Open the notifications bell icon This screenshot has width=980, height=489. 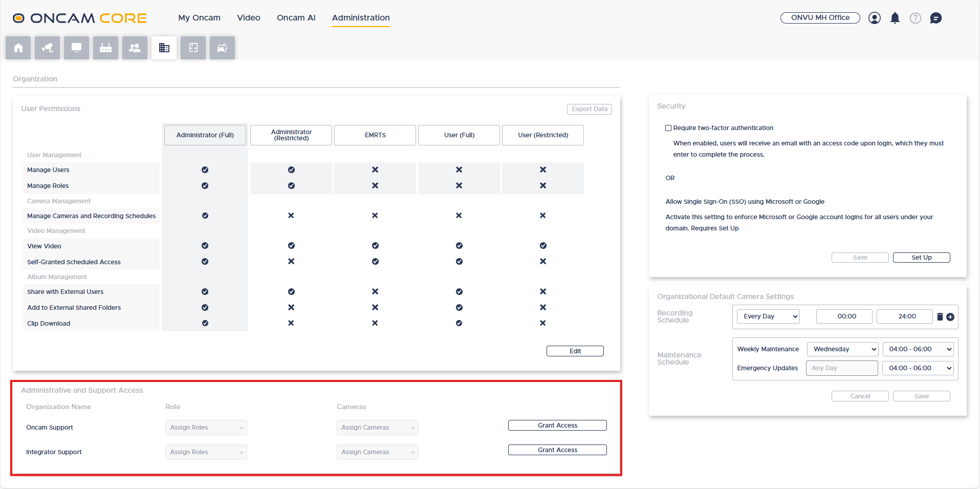pyautogui.click(x=895, y=18)
